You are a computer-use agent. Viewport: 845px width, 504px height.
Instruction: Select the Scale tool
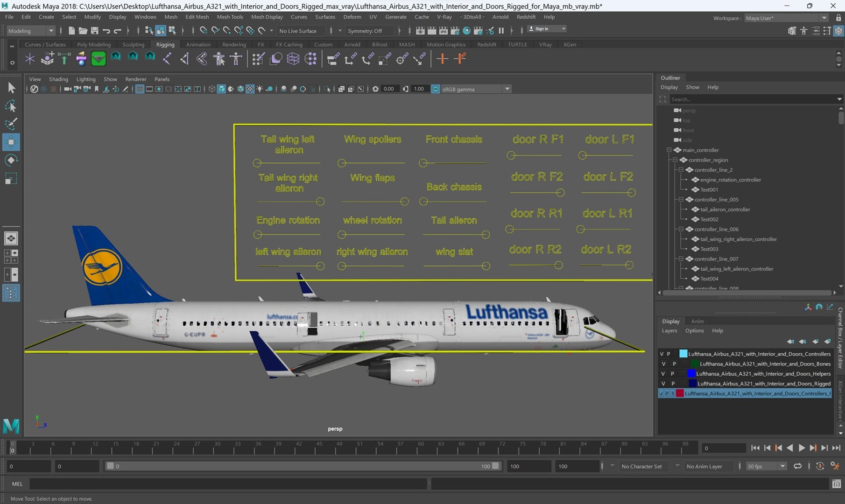11,178
